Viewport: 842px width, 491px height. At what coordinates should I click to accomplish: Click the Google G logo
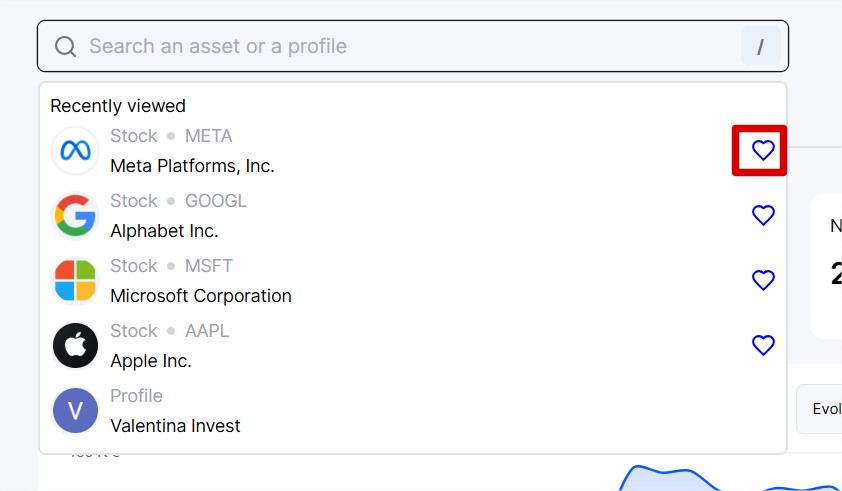point(75,216)
